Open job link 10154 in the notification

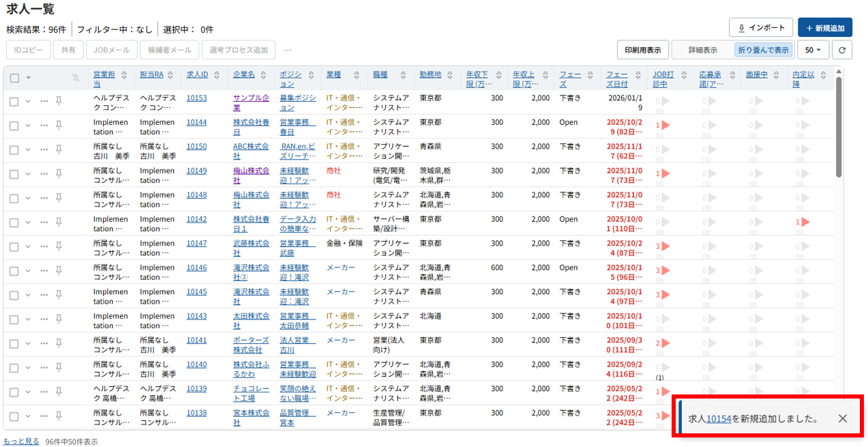point(719,418)
